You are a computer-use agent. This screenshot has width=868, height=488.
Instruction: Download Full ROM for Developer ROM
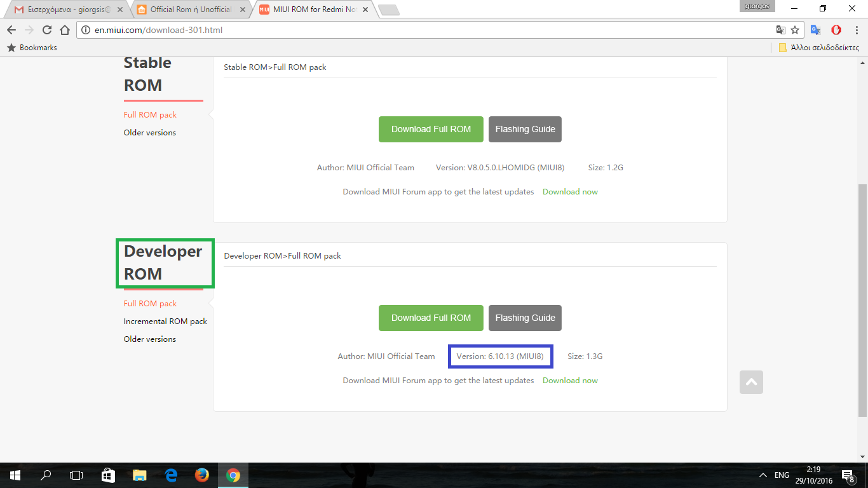431,318
